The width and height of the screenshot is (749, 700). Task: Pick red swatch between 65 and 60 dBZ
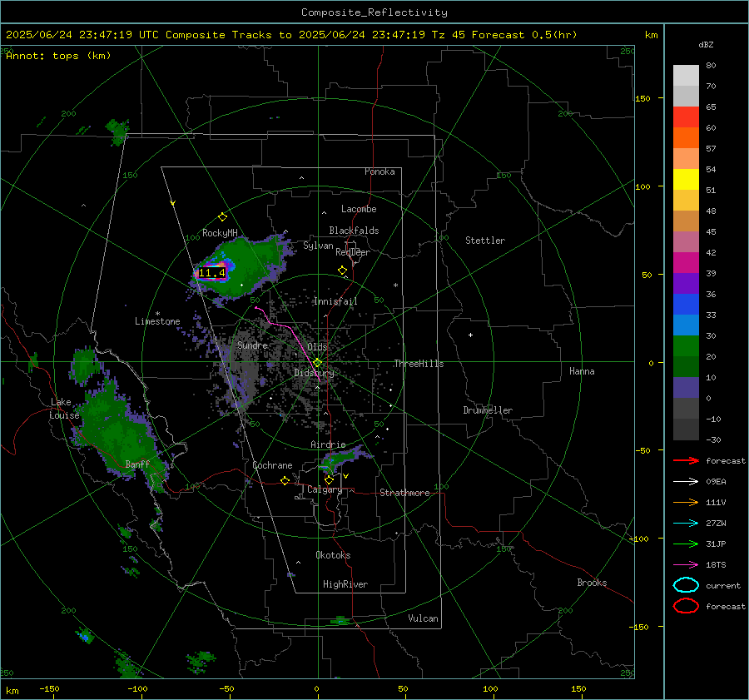tap(686, 117)
